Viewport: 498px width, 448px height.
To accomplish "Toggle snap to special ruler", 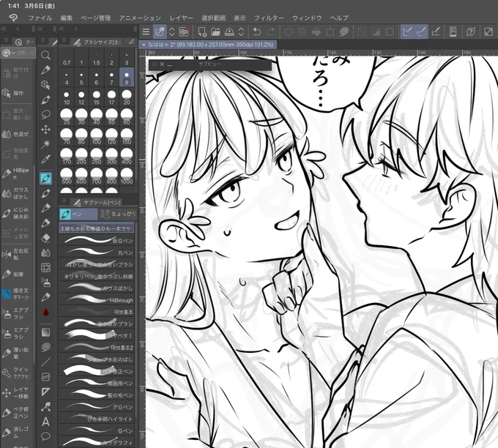I will click(421, 31).
